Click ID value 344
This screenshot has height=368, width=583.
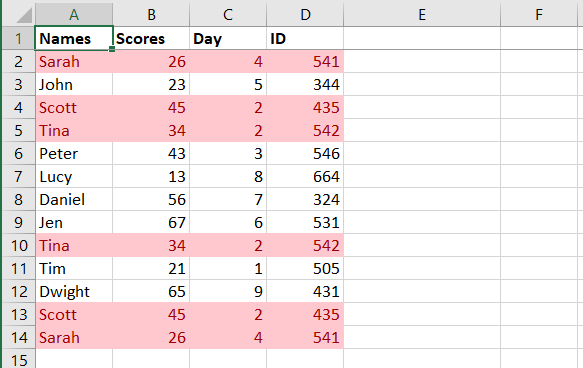305,84
